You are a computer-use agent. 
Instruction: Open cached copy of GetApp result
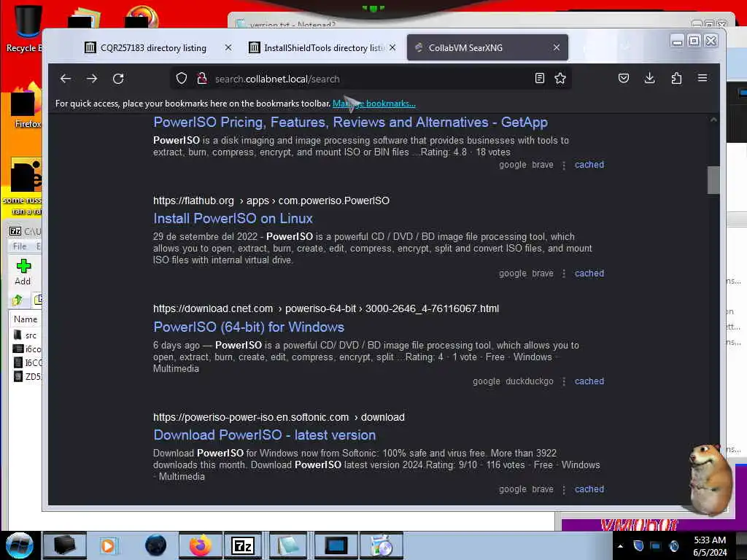(x=589, y=165)
